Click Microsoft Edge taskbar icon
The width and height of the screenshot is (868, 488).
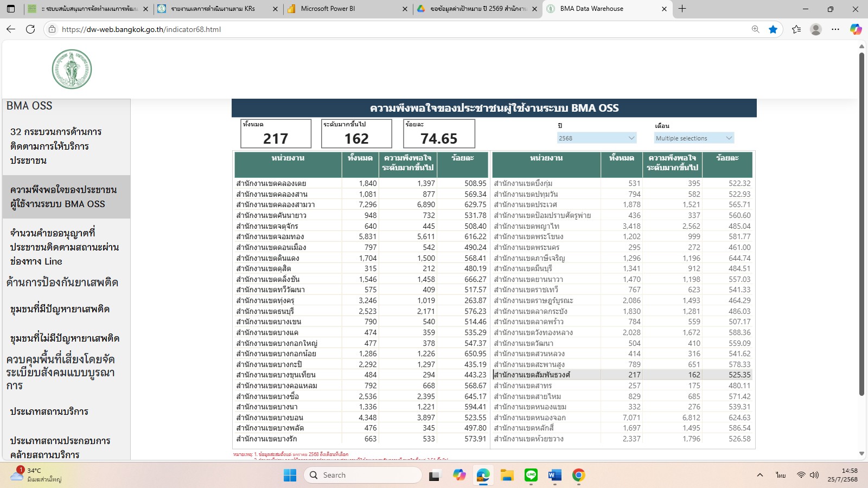click(x=483, y=475)
